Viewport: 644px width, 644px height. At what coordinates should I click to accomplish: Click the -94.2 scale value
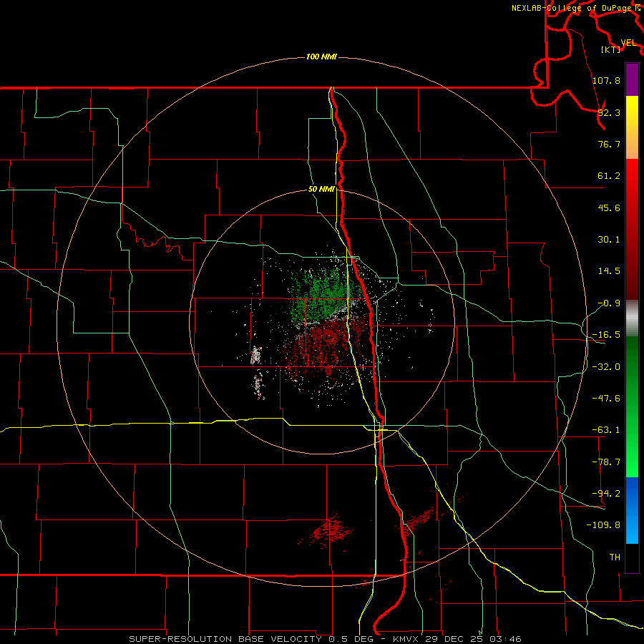[x=606, y=493]
